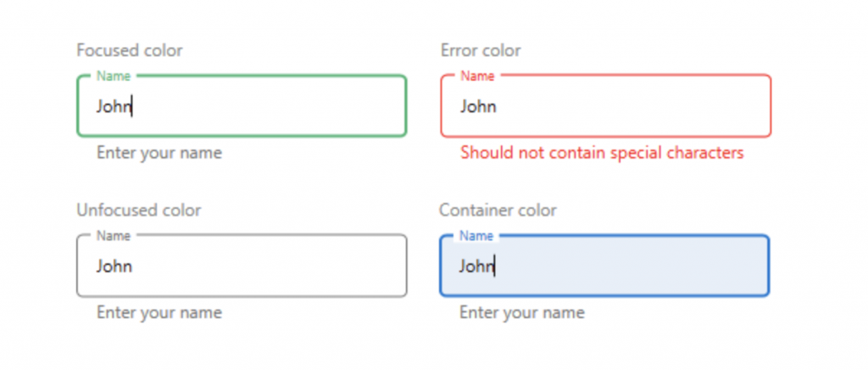This screenshot has width=868, height=370.
Task: Select the "Focused color" heading text
Action: tap(130, 51)
